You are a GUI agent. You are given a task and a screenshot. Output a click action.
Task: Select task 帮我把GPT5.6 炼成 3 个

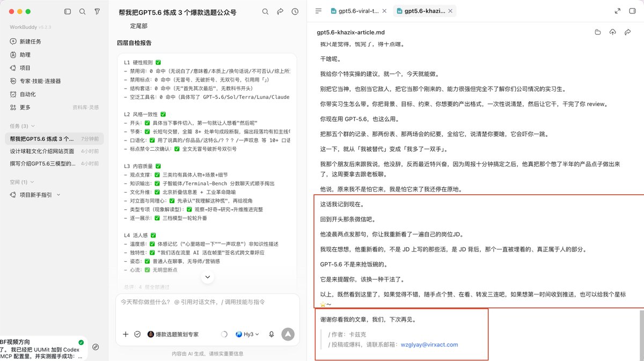point(54,139)
